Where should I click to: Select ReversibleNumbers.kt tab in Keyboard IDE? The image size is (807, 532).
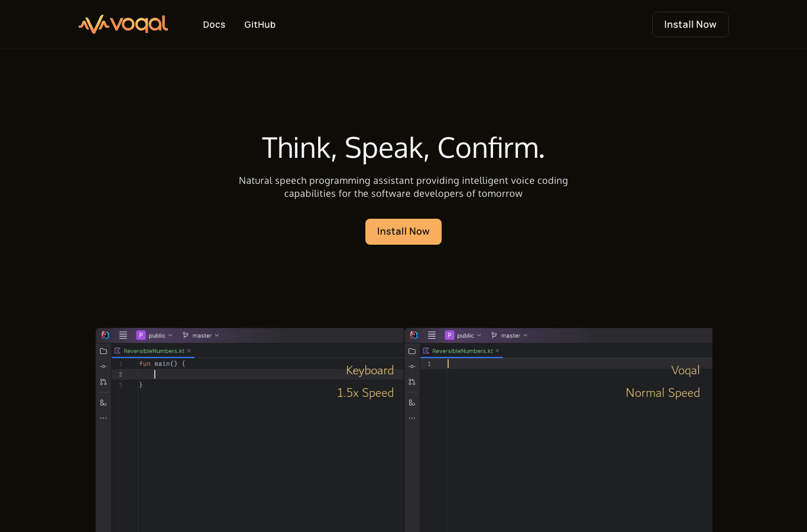click(x=154, y=351)
